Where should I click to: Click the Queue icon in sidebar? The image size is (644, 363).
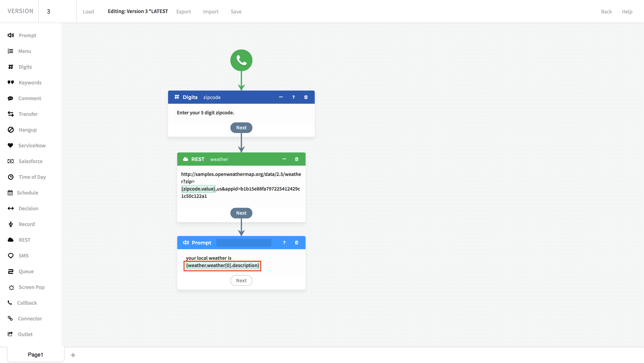pos(11,271)
